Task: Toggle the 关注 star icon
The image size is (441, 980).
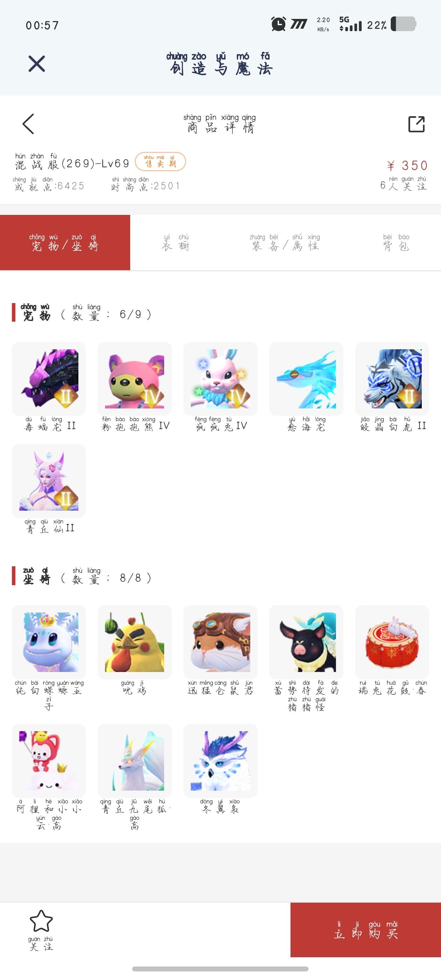Action: pos(41,921)
